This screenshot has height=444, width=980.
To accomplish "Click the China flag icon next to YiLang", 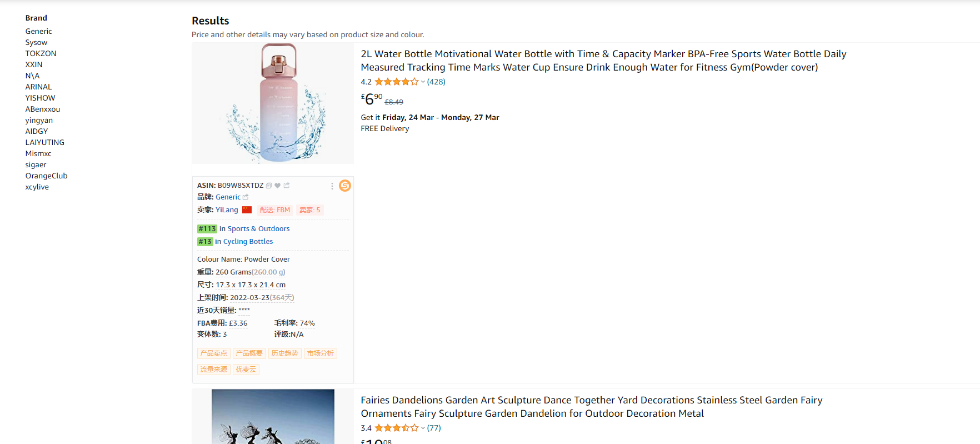I will click(247, 210).
